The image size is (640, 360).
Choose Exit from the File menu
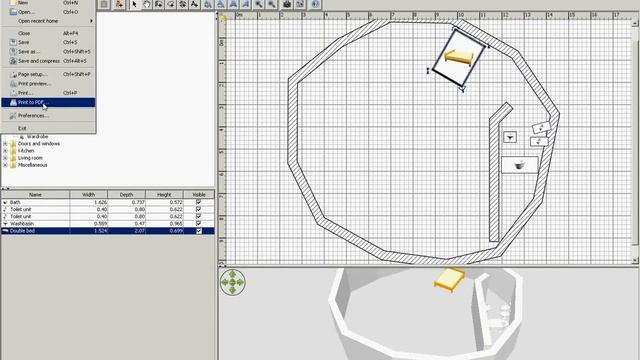point(48,128)
